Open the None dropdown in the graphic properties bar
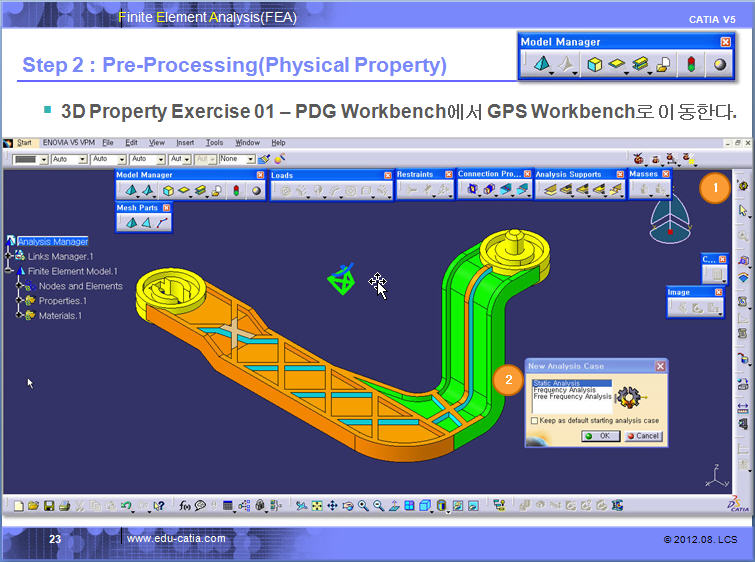This screenshot has width=755, height=562. click(250, 159)
